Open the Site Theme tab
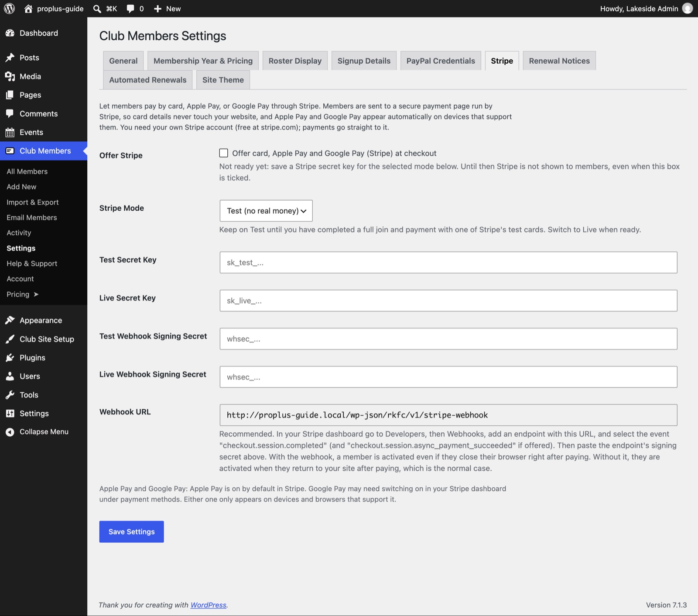Image resolution: width=698 pixels, height=616 pixels. [x=223, y=80]
